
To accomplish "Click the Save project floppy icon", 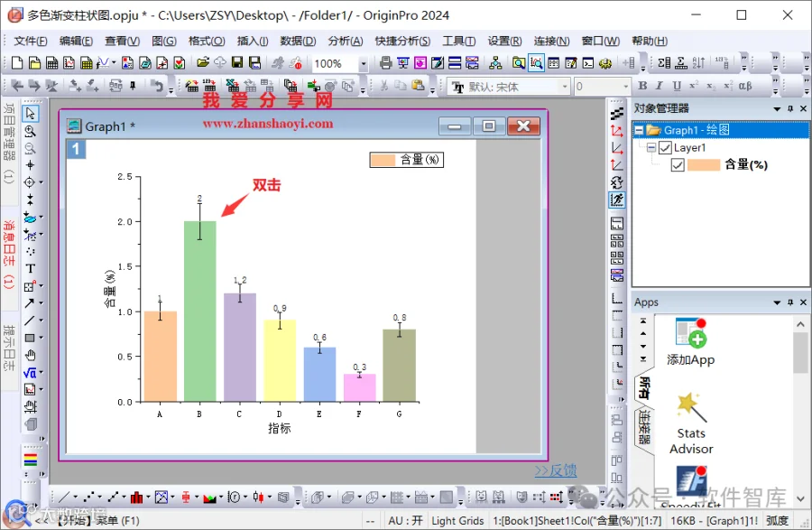I will [x=237, y=62].
